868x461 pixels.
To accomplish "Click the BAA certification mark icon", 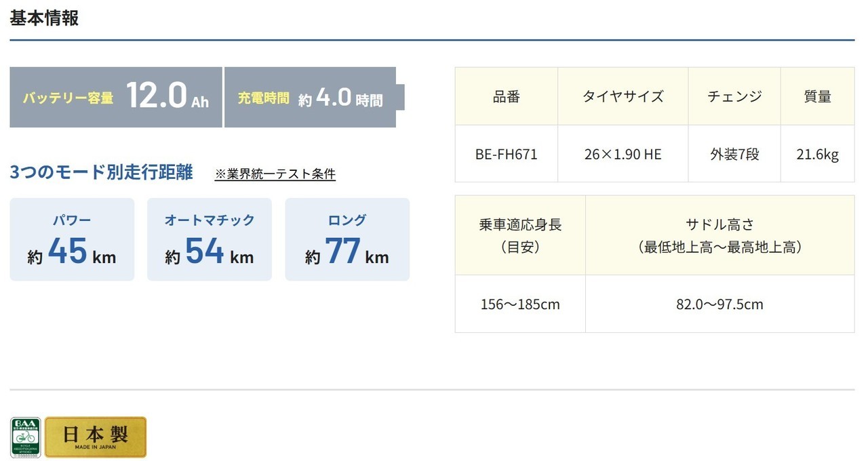I will (x=25, y=437).
